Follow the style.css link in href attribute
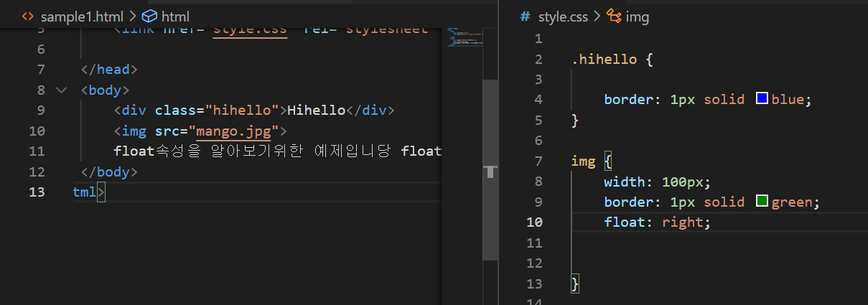The image size is (868, 305). [x=251, y=30]
